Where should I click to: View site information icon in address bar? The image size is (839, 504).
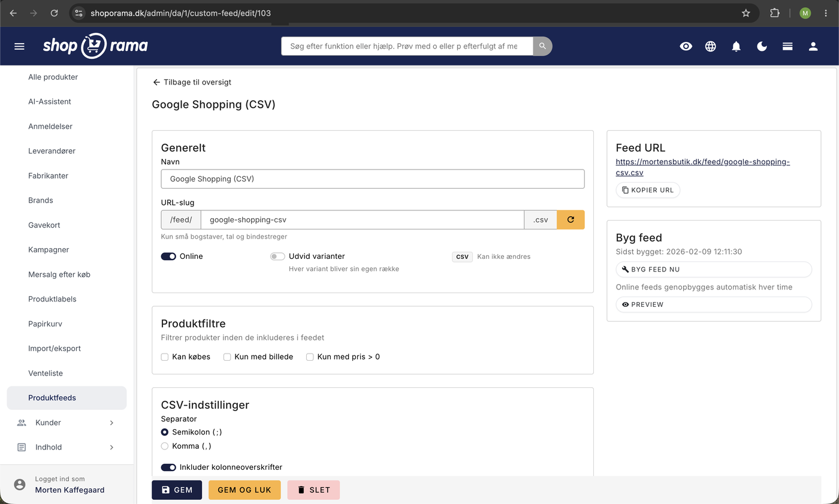79,13
